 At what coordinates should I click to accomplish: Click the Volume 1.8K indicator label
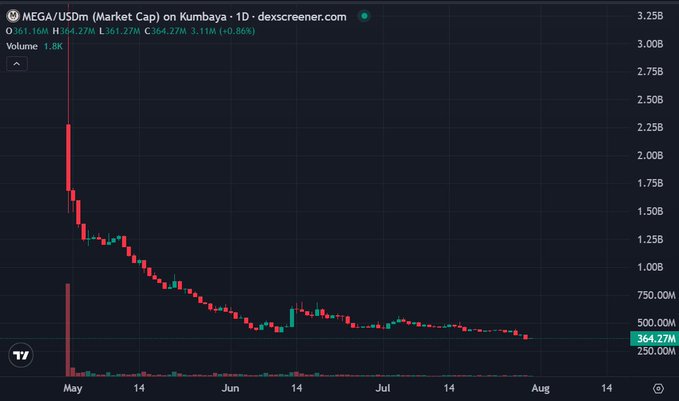(x=34, y=46)
